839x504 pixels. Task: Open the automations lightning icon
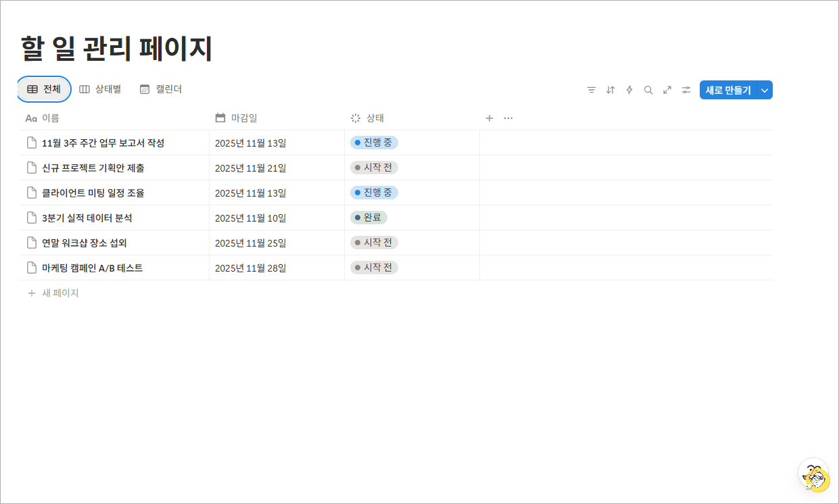tap(629, 89)
